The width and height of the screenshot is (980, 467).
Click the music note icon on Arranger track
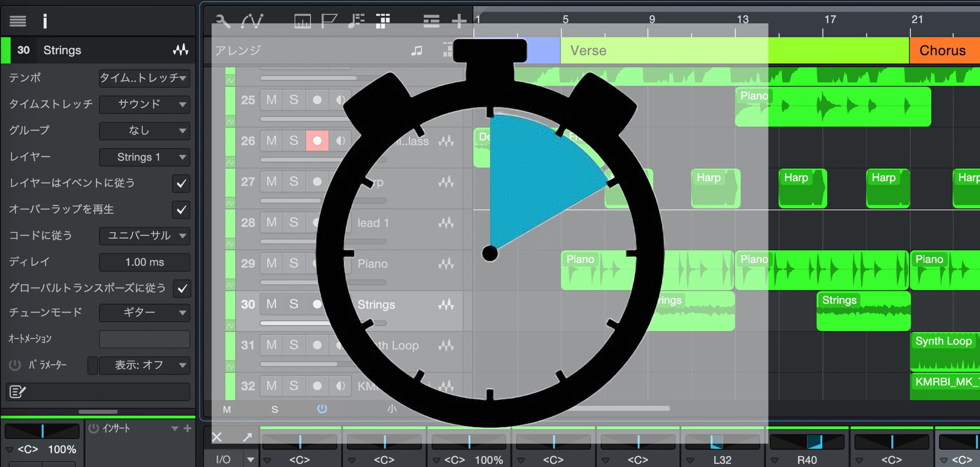[x=417, y=50]
